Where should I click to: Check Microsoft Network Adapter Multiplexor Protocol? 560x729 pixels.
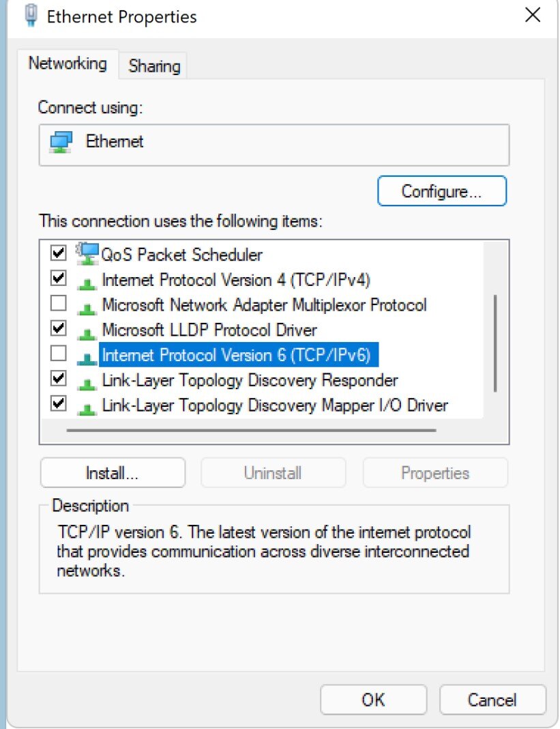point(58,303)
